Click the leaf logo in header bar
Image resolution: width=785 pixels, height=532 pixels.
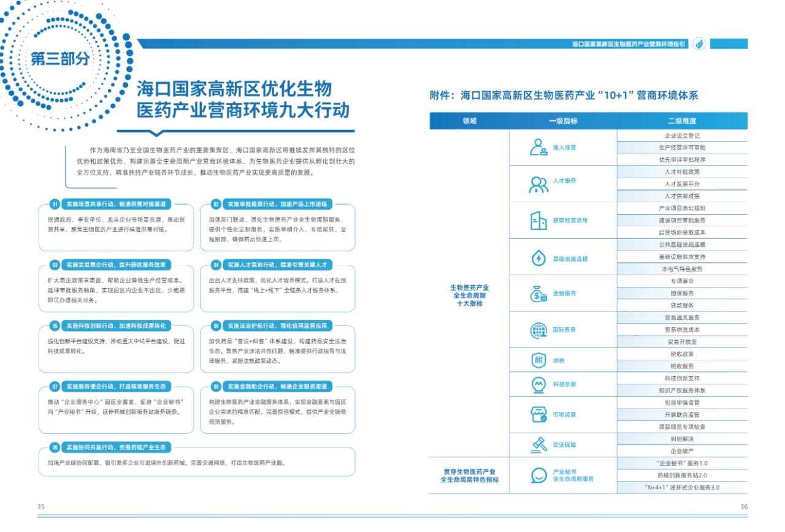click(x=699, y=44)
